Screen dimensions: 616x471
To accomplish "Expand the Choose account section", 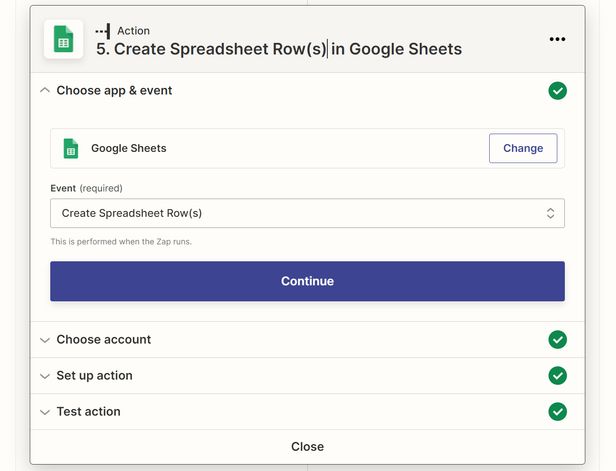I will [x=45, y=340].
